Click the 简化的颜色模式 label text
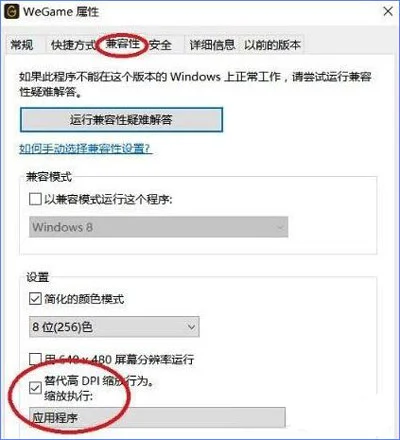 (x=84, y=299)
